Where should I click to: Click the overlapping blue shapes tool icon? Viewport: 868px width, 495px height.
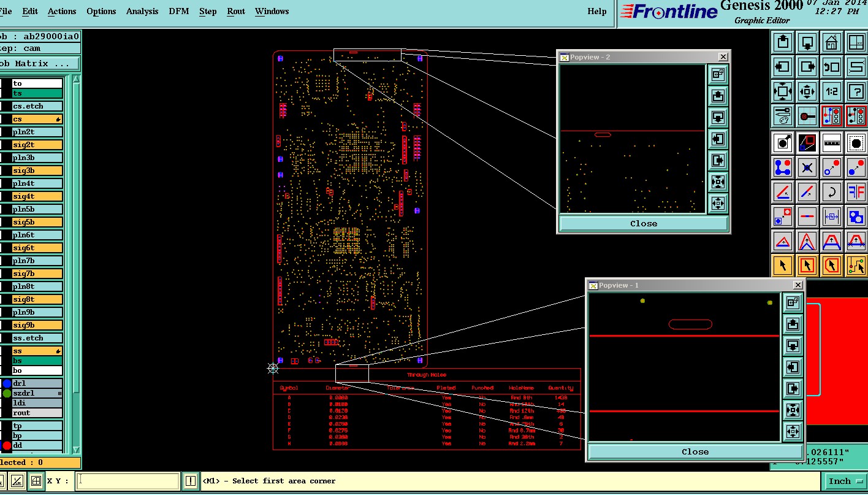pyautogui.click(x=856, y=217)
